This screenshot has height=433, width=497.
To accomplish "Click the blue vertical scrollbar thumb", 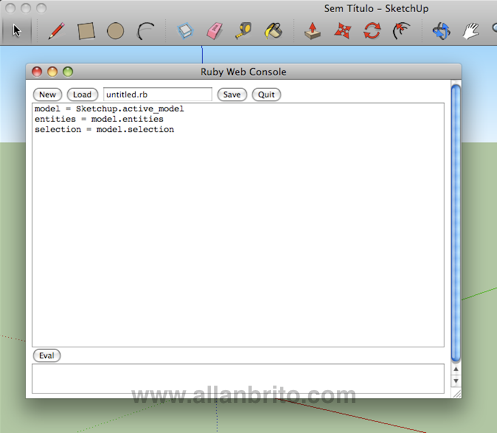I will [x=456, y=223].
